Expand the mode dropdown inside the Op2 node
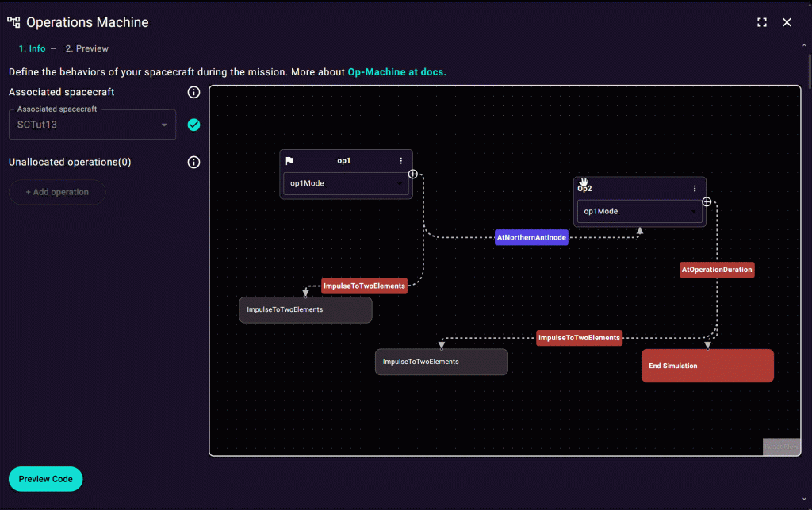812x510 pixels. (639, 212)
